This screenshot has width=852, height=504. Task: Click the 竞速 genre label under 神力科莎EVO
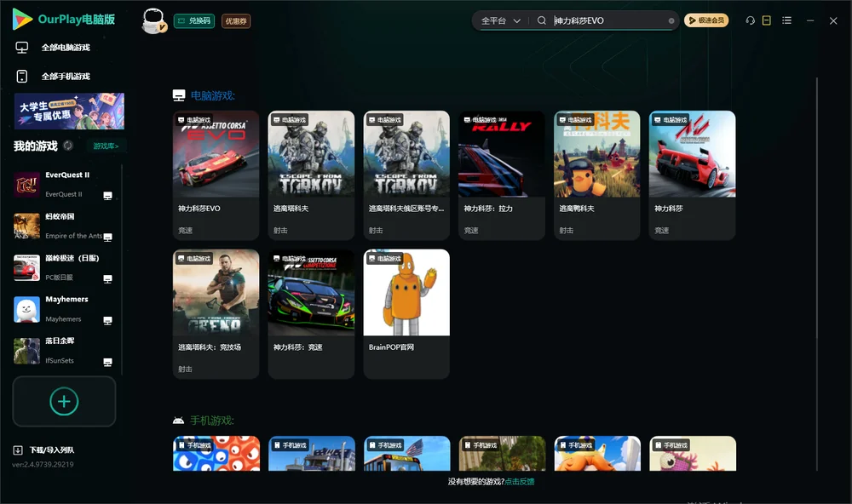pos(185,230)
